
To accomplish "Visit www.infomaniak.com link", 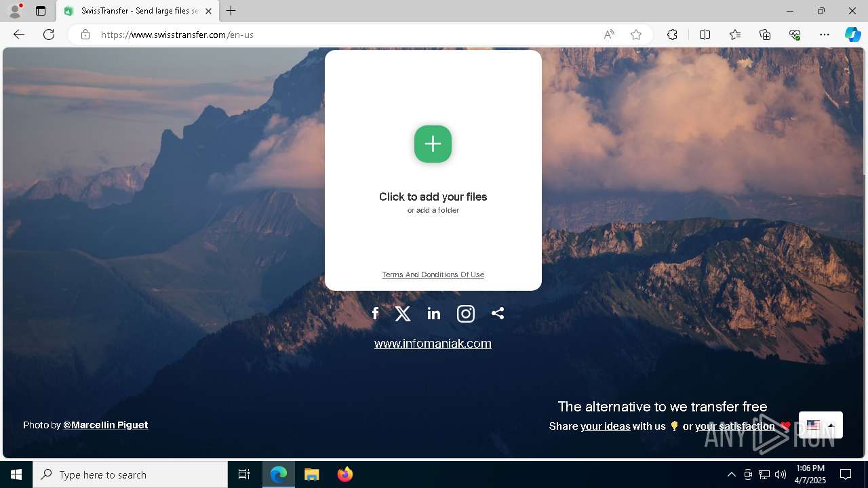I will coord(433,344).
